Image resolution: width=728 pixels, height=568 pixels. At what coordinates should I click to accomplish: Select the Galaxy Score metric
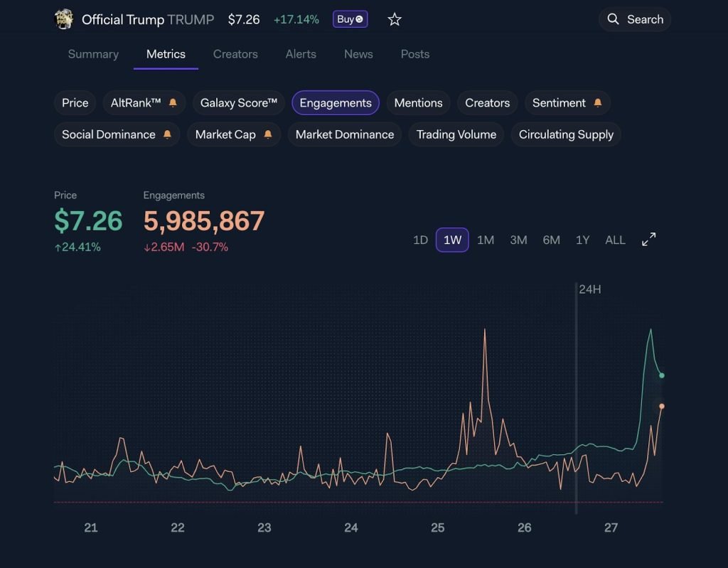(x=238, y=102)
